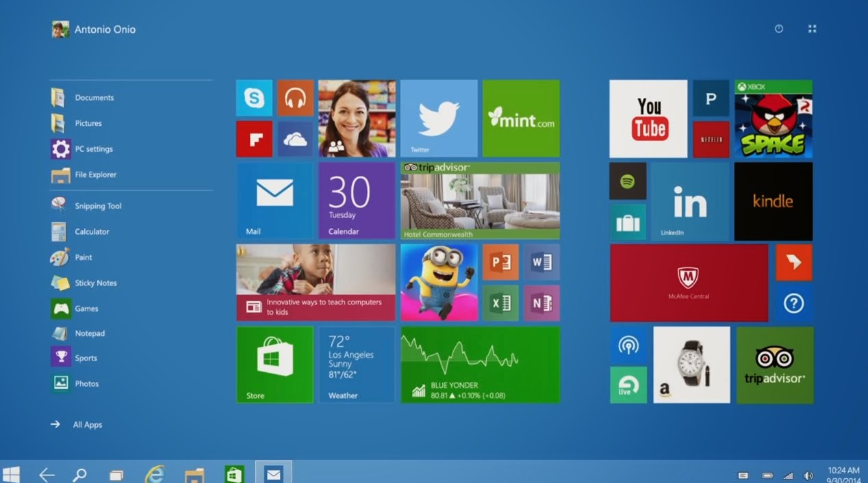Open the teal suitcase travel tile
The image size is (868, 483).
pos(628,222)
